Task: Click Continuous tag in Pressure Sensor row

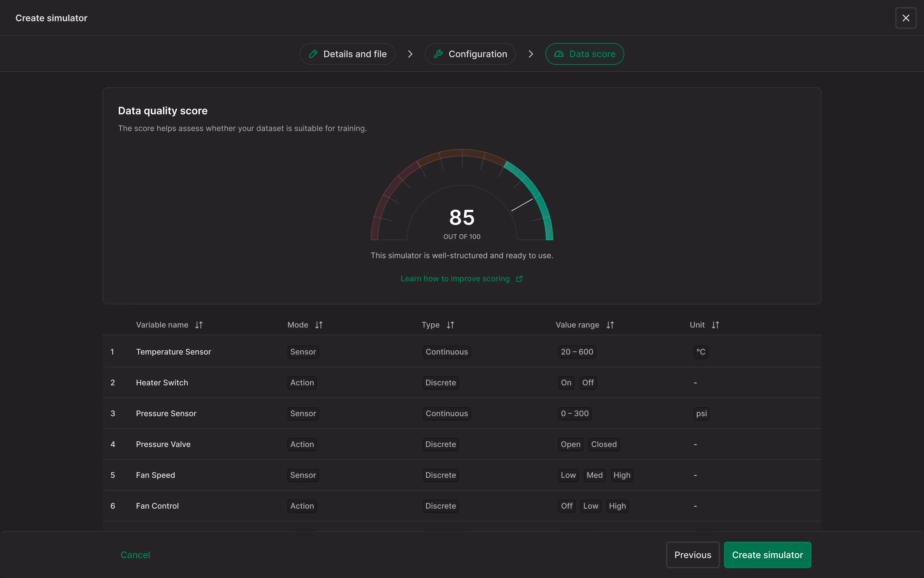Action: (447, 413)
